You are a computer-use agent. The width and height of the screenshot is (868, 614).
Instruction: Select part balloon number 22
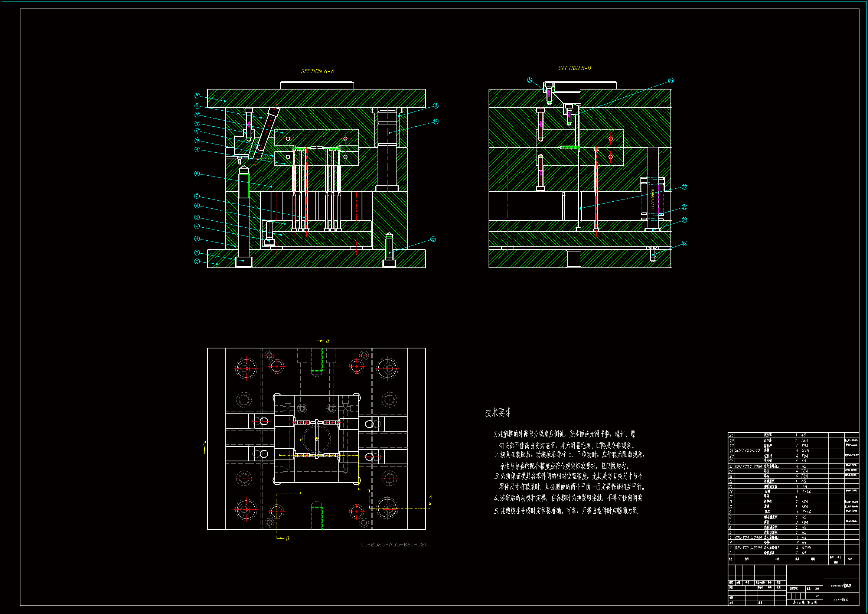(684, 187)
